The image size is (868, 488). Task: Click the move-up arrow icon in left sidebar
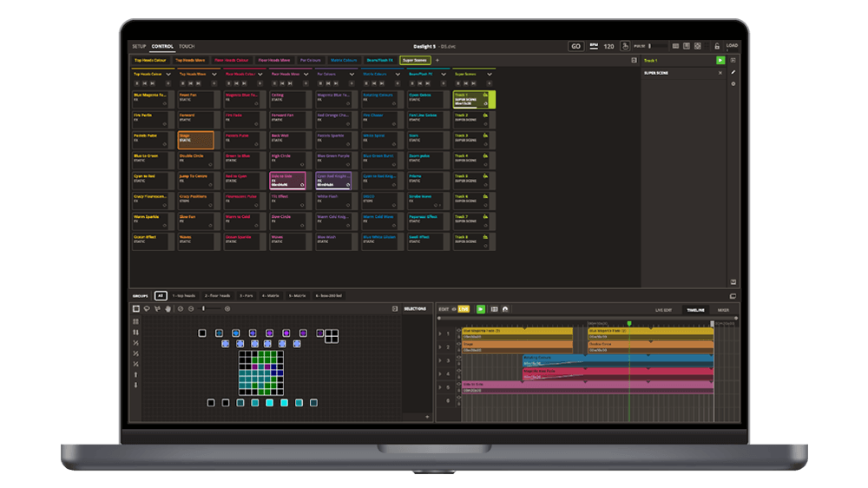(x=135, y=374)
